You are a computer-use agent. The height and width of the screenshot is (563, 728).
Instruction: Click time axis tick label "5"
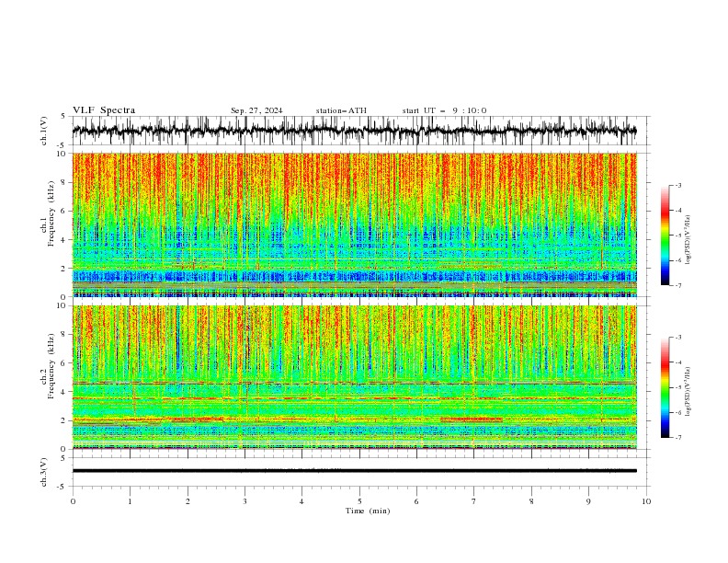tap(359, 501)
